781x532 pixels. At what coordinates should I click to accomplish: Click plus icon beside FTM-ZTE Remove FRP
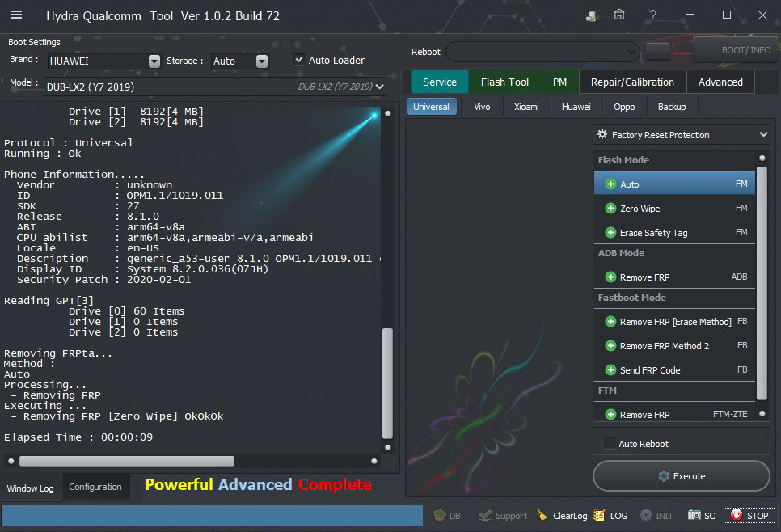[610, 415]
